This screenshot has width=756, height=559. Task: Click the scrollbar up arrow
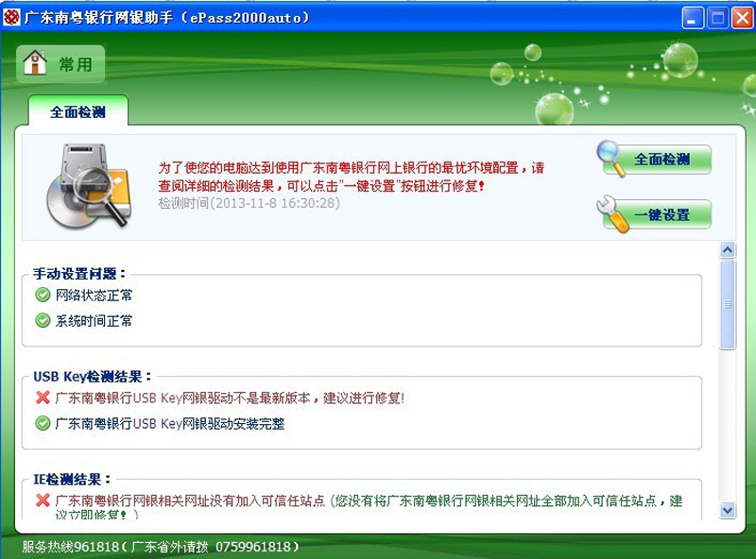[728, 249]
